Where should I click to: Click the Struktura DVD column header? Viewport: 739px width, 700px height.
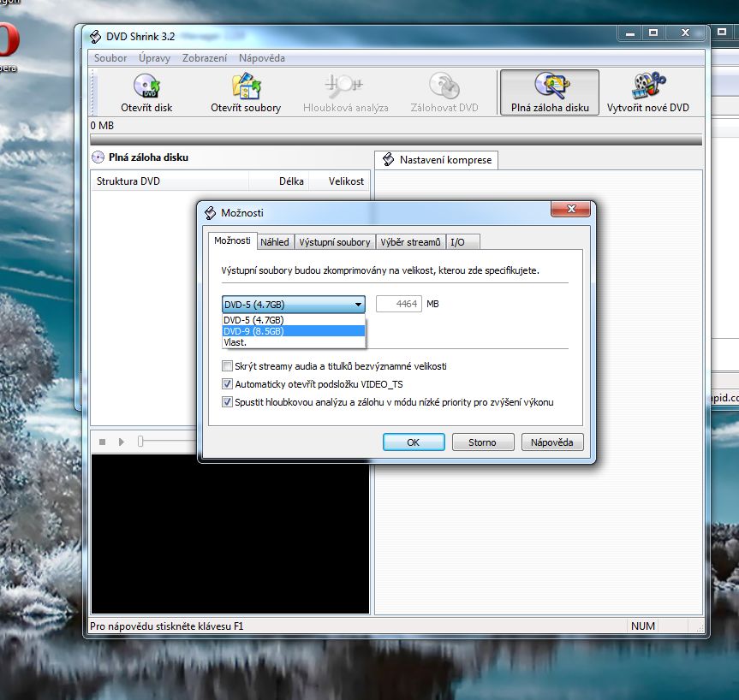coord(170,181)
